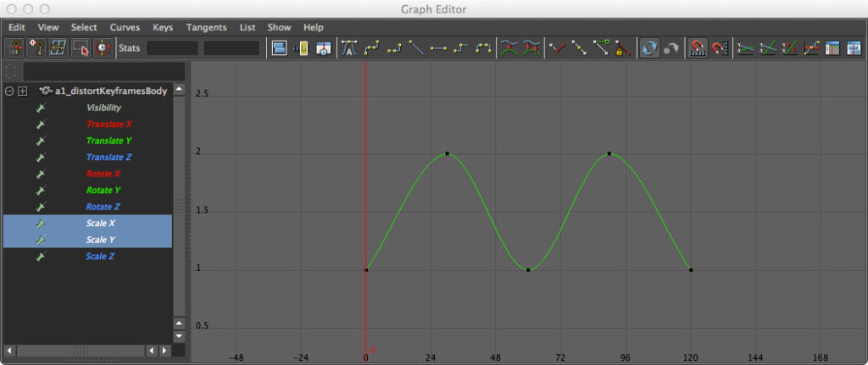Screen dimensions: 868x365
Task: Select the Rotate X channel
Action: pyautogui.click(x=103, y=174)
